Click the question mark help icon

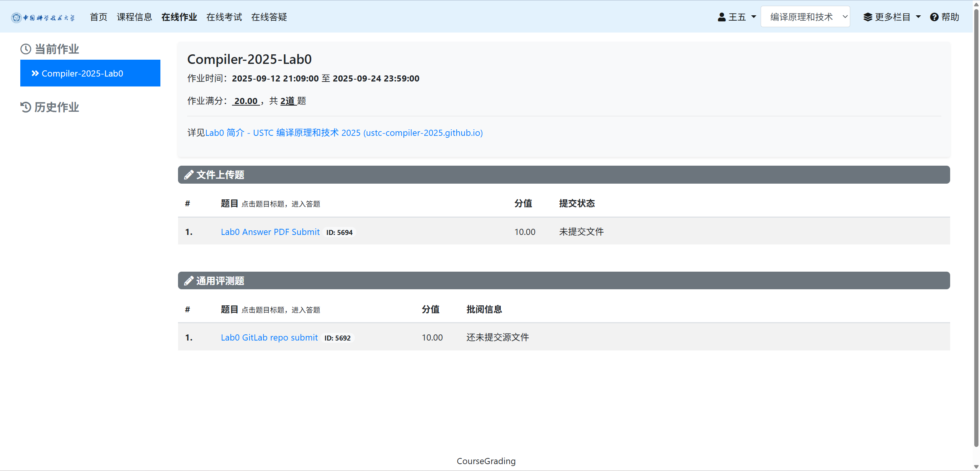(x=934, y=17)
